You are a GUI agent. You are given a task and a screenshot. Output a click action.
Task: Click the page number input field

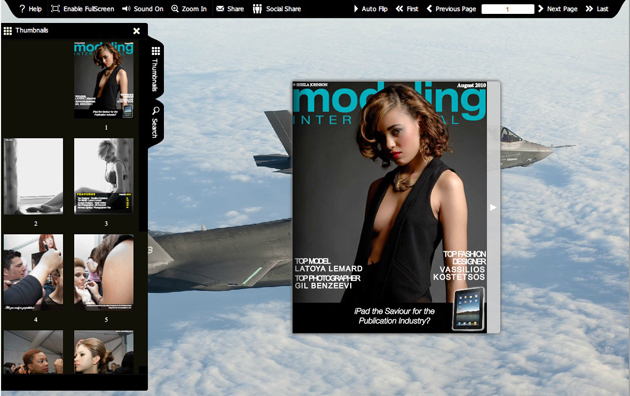point(507,9)
